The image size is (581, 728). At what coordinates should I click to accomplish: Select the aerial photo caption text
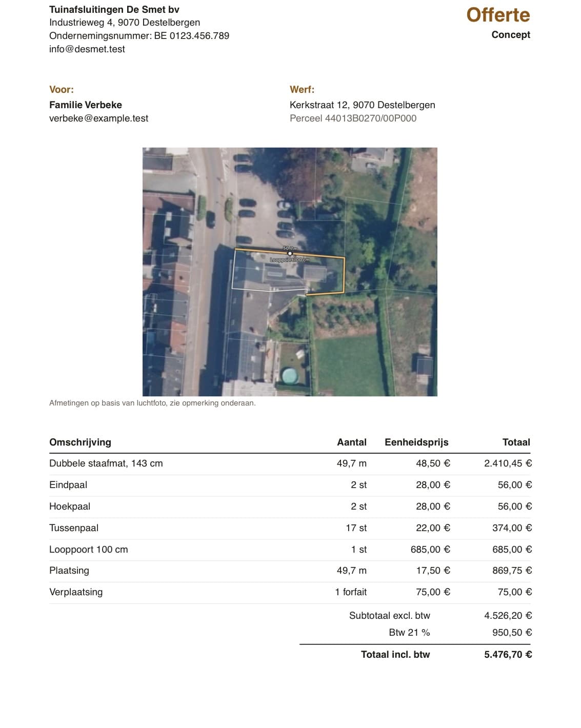click(152, 403)
